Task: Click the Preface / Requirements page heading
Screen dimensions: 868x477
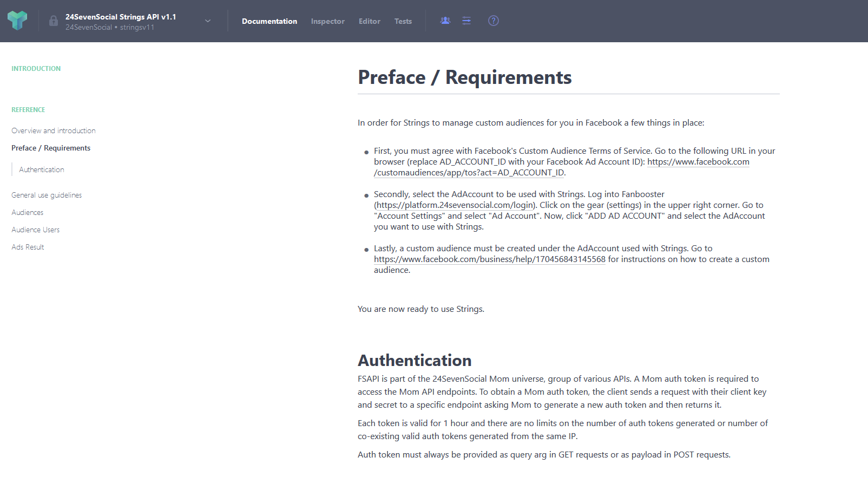Action: point(465,77)
